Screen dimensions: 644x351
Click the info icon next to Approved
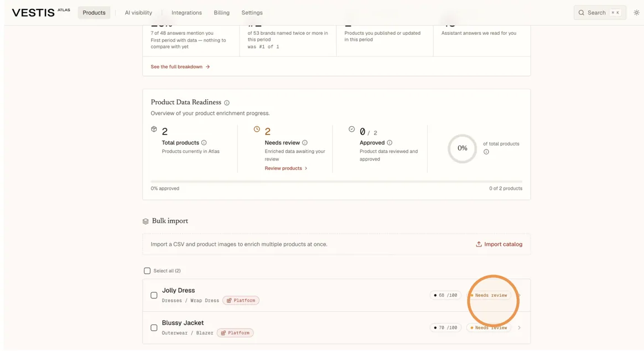(x=389, y=143)
